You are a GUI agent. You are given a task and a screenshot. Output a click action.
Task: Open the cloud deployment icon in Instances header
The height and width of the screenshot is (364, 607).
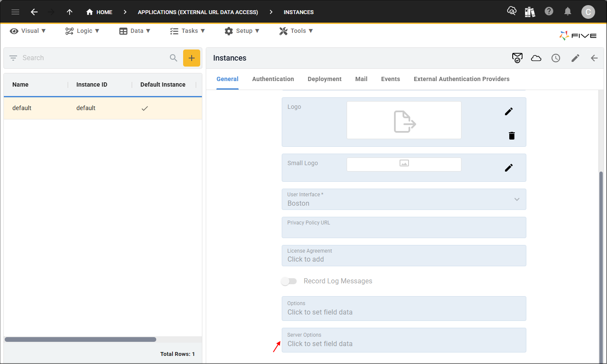536,58
